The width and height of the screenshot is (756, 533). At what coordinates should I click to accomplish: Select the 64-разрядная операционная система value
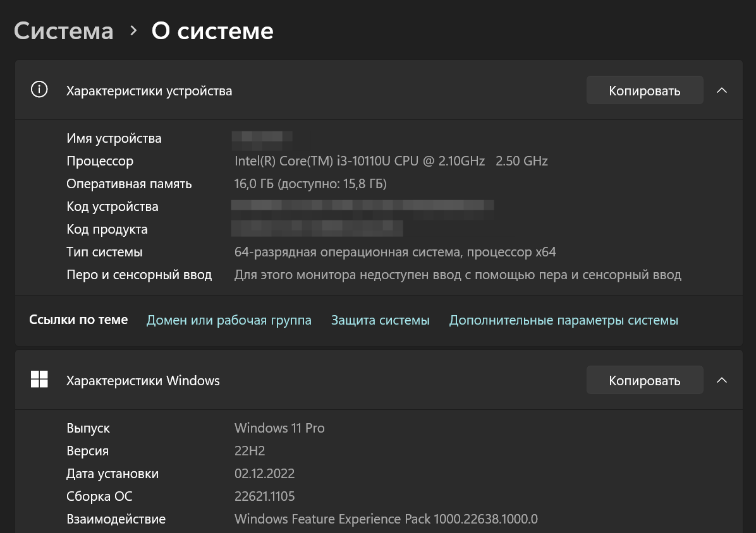pos(395,253)
